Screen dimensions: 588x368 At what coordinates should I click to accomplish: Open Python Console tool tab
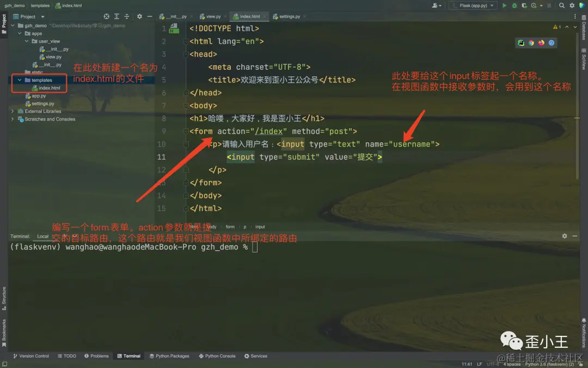217,356
